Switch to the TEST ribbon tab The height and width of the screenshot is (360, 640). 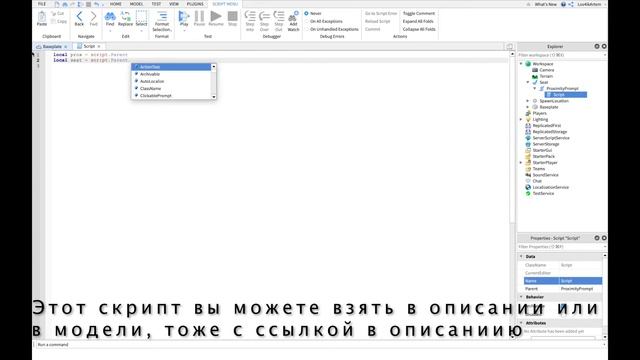pyautogui.click(x=156, y=4)
